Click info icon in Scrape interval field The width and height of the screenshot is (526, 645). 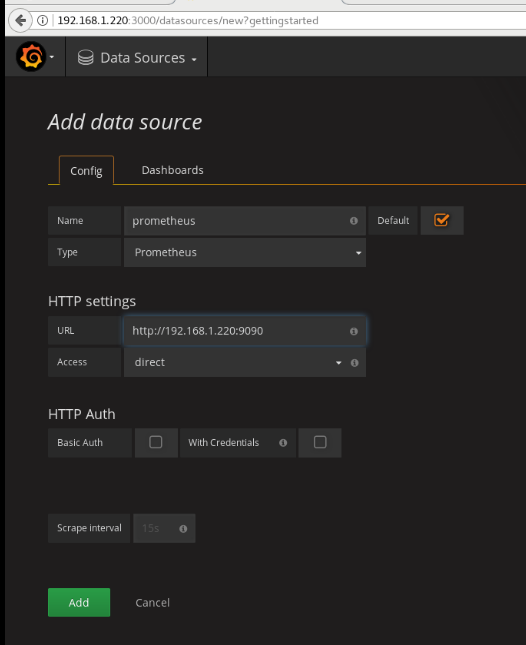click(183, 529)
